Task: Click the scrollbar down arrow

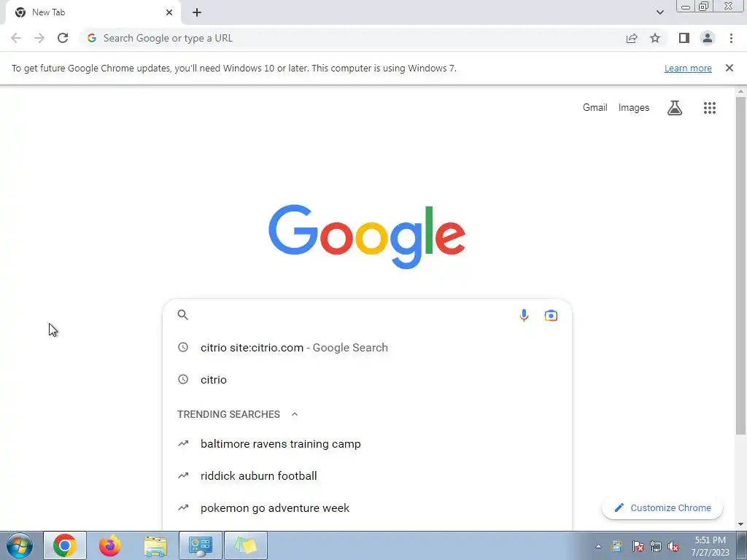Action: click(x=740, y=524)
